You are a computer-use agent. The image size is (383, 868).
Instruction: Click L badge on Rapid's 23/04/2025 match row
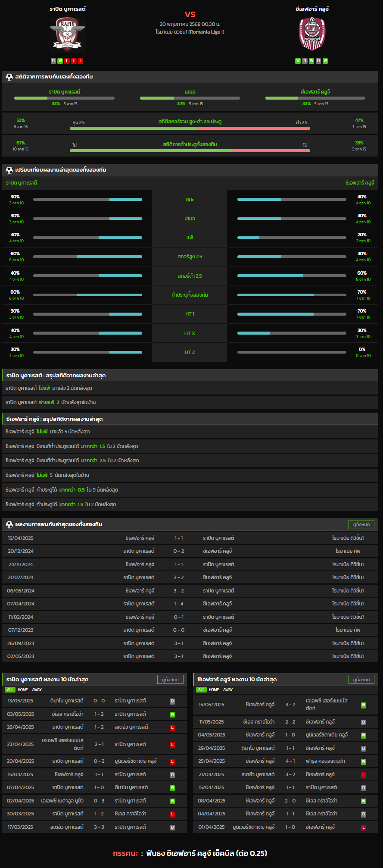click(172, 745)
